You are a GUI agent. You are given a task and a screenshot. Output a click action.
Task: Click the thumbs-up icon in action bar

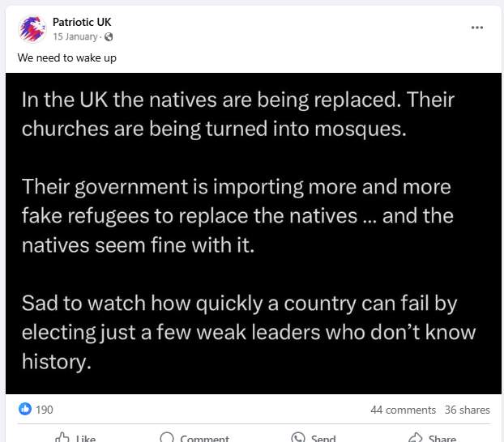62,437
